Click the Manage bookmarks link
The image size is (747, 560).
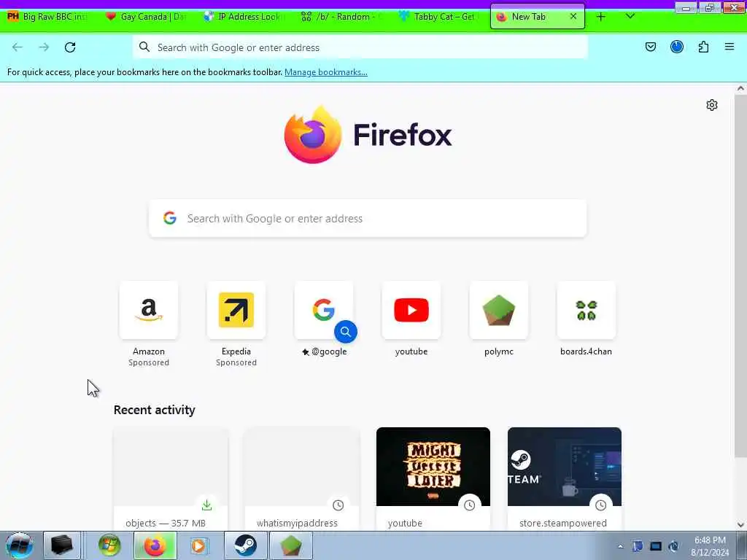[326, 72]
